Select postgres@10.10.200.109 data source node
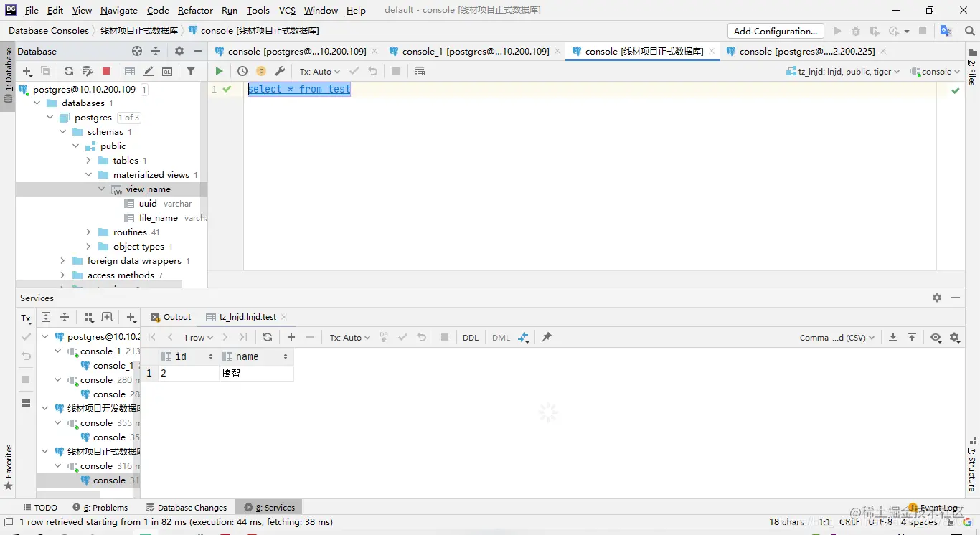Screen dimensions: 980x535 coord(84,89)
